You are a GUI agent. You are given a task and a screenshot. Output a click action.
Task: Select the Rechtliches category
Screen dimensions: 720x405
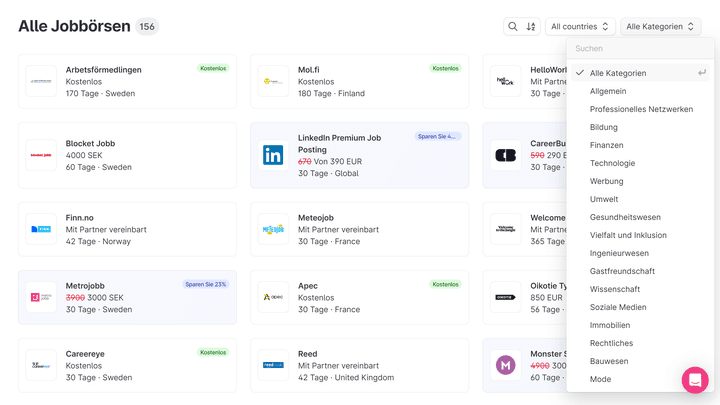pos(640,343)
